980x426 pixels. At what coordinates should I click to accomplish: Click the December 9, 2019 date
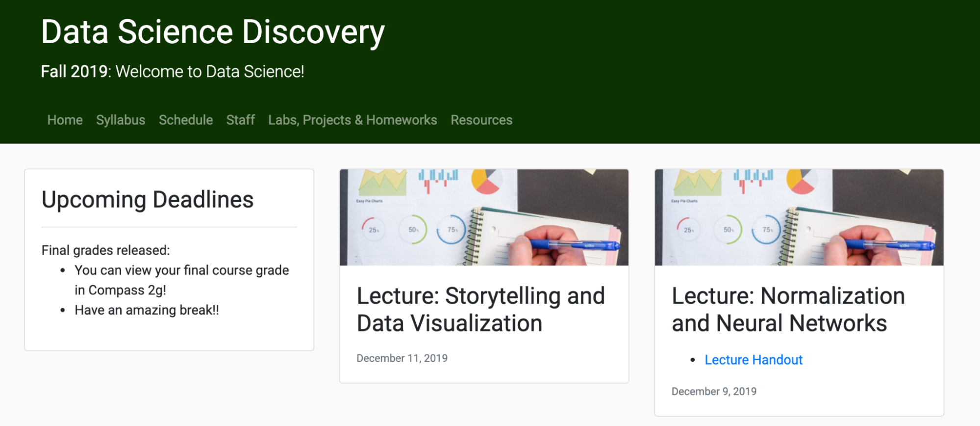click(714, 392)
